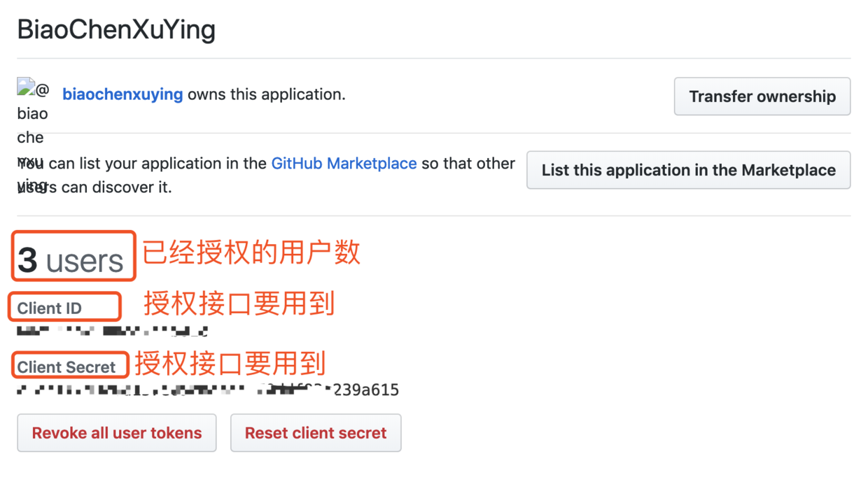The image size is (868, 477).
Task: Open the biaochenxuying owner profile link
Action: [122, 94]
